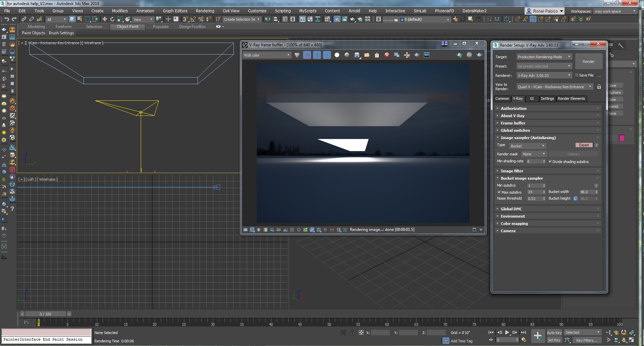Open the Time Configuration icon

(524, 340)
